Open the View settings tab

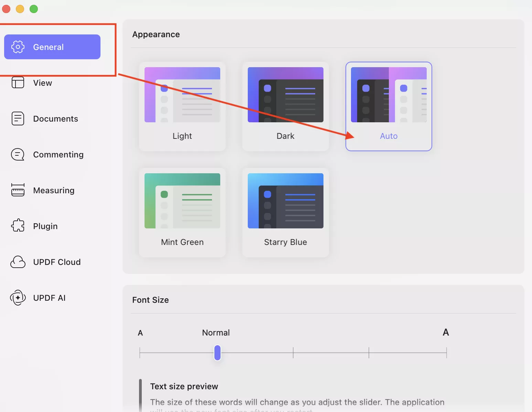[x=52, y=83]
